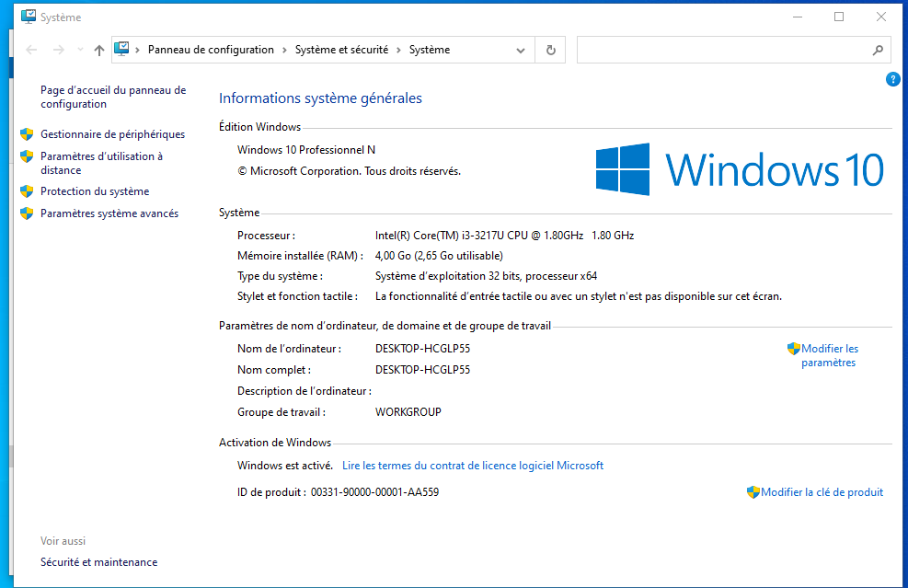Expand address bar history dropdown chevron

521,51
